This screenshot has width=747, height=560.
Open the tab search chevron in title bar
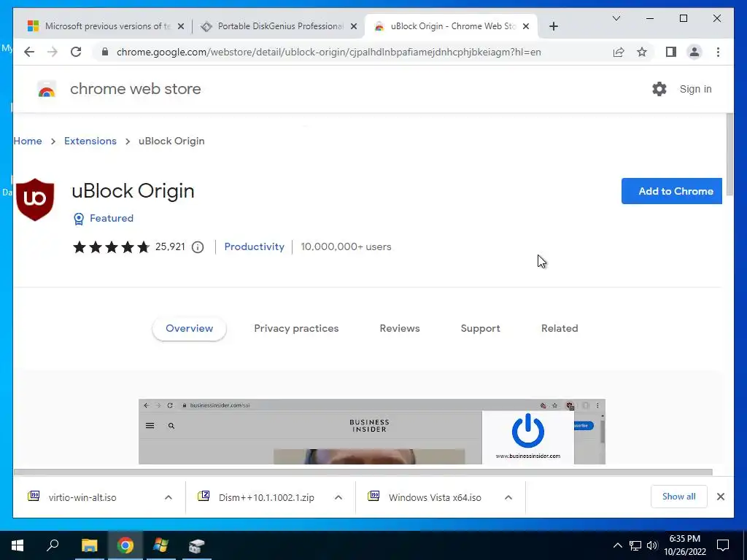[616, 18]
